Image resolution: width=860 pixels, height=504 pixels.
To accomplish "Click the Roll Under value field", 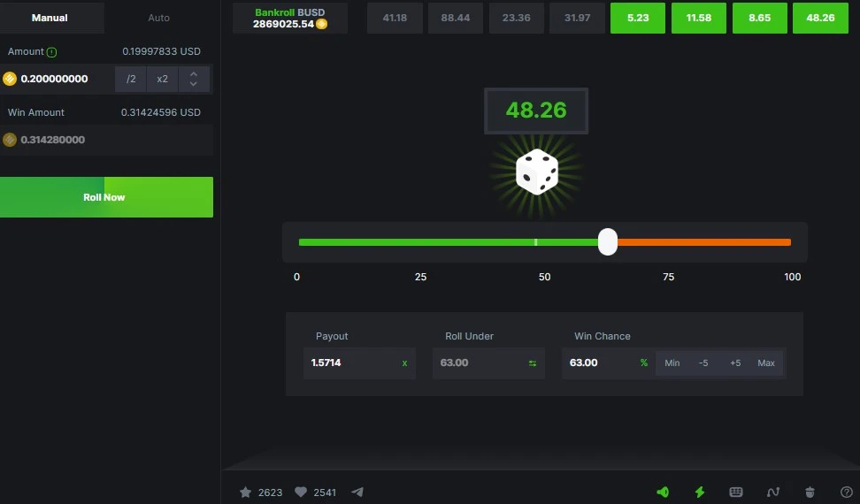I will click(488, 363).
